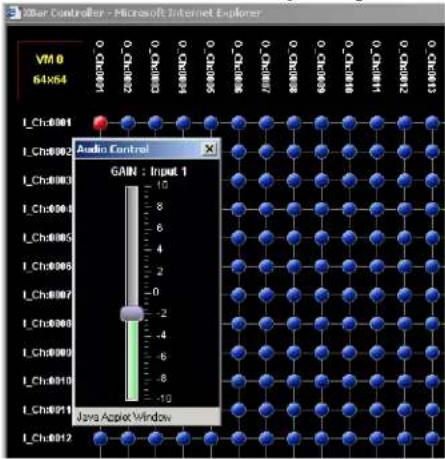Select the O_Ch:0004 output column label
Screen dimensions: 445x459
click(183, 67)
